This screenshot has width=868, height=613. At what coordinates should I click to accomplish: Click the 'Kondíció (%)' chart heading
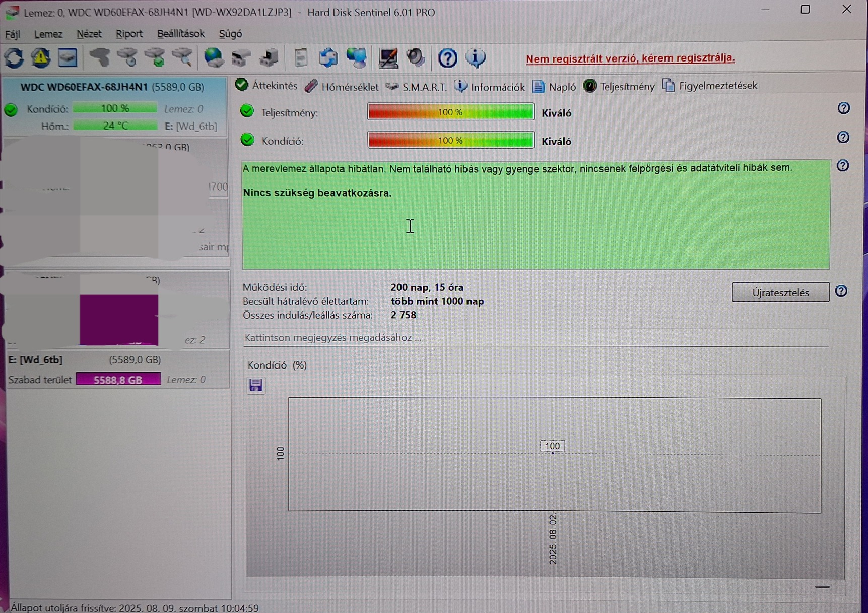pyautogui.click(x=277, y=365)
